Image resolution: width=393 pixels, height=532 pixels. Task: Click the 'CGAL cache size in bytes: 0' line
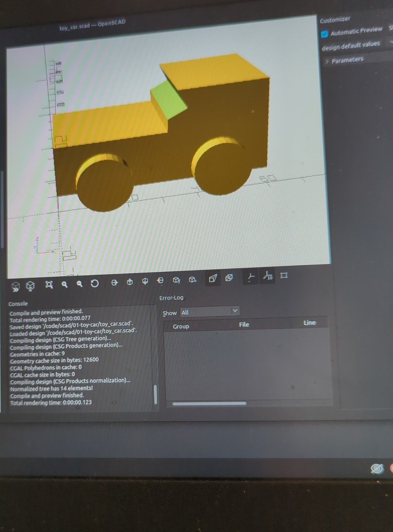[43, 374]
